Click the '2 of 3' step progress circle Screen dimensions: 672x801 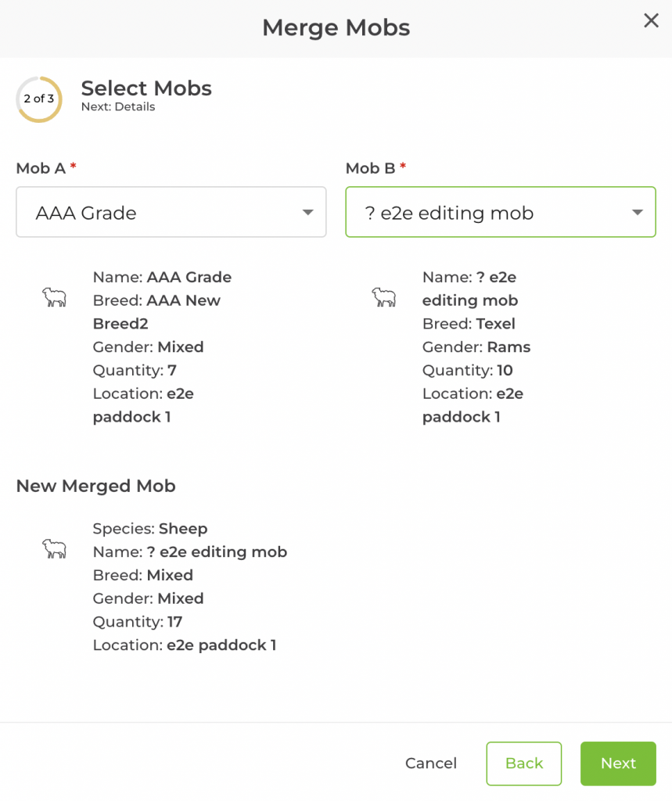pyautogui.click(x=39, y=99)
